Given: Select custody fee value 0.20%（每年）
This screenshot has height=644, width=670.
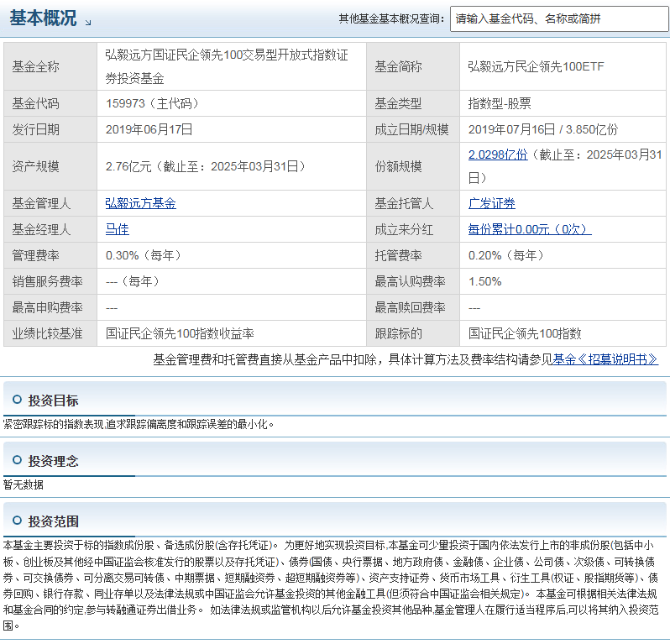Looking at the screenshot, I should 506,255.
